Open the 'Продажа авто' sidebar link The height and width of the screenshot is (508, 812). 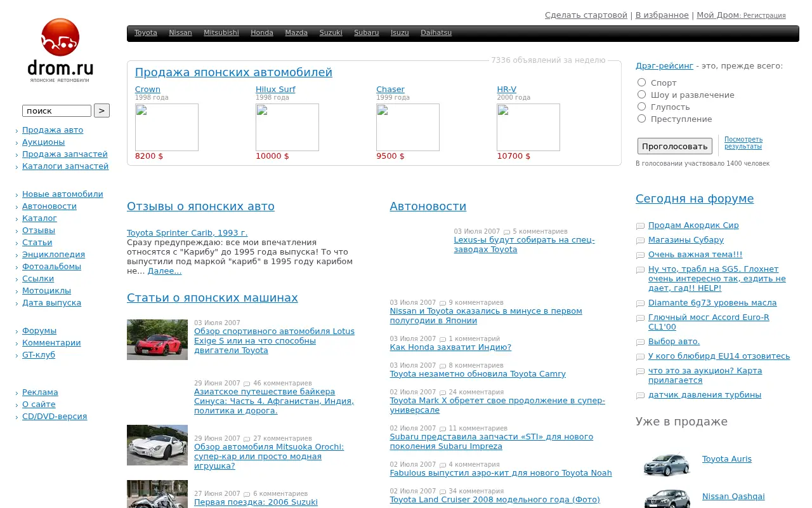click(53, 130)
